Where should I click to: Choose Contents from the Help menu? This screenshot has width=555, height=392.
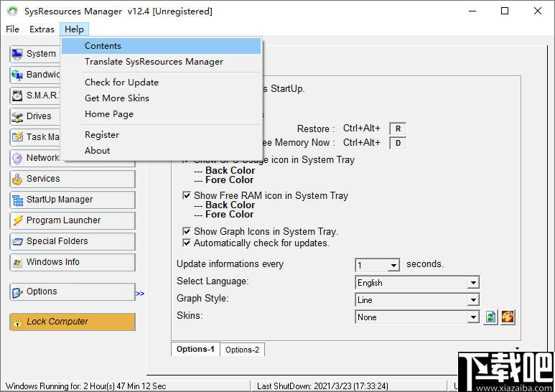pyautogui.click(x=161, y=46)
